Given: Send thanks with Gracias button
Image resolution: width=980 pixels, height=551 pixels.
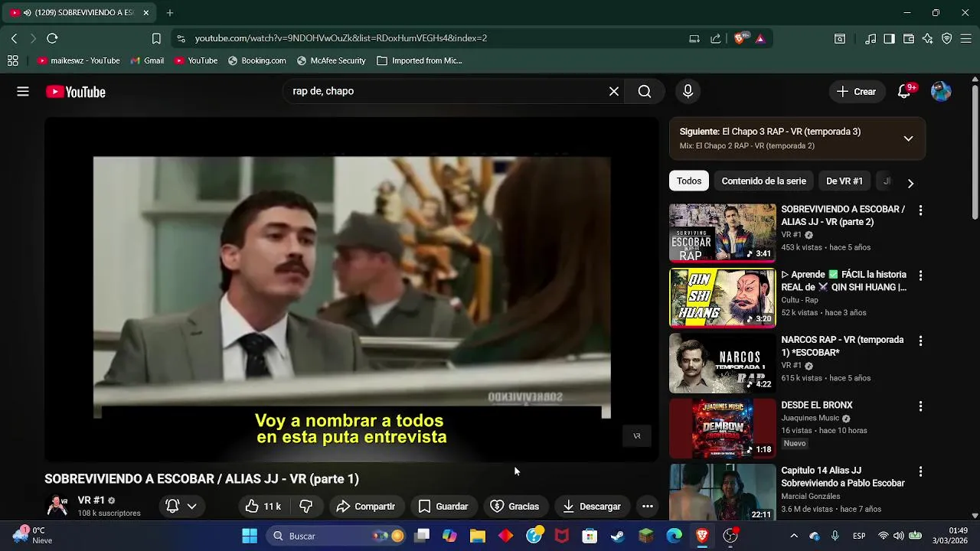Looking at the screenshot, I should point(514,507).
